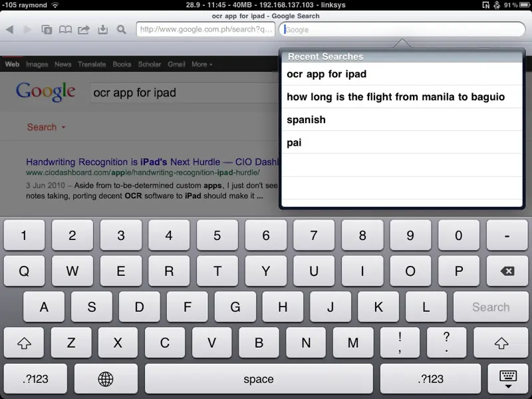This screenshot has width=532, height=399.
Task: Tap the share arrow icon
Action: (x=84, y=29)
